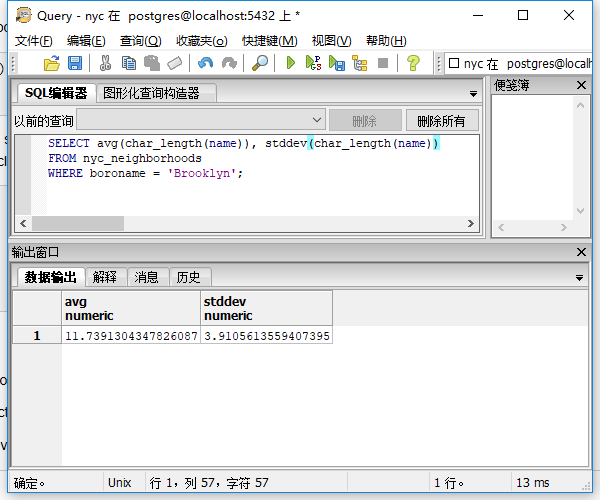Open file with the folder icon
The width and height of the screenshot is (600, 500).
pyautogui.click(x=52, y=63)
